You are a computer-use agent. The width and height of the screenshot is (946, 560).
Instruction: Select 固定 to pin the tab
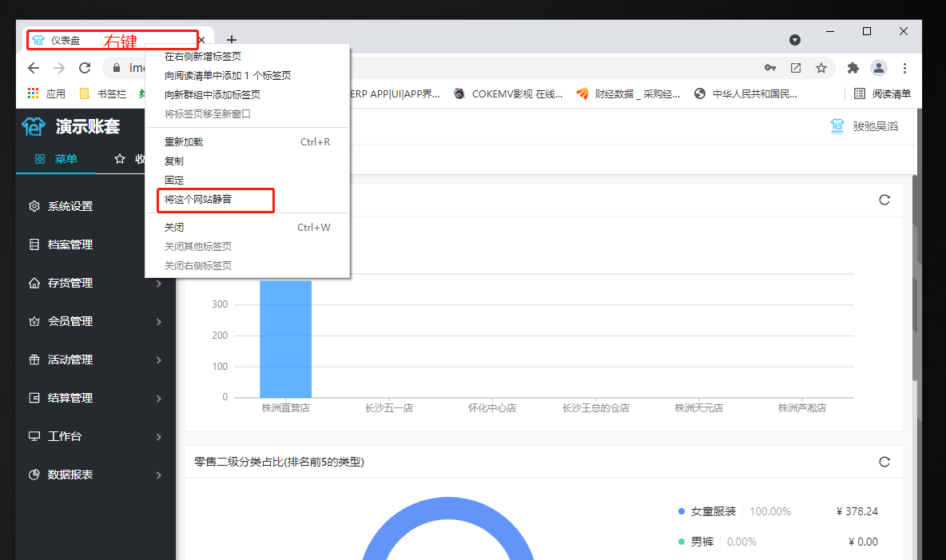248,180
